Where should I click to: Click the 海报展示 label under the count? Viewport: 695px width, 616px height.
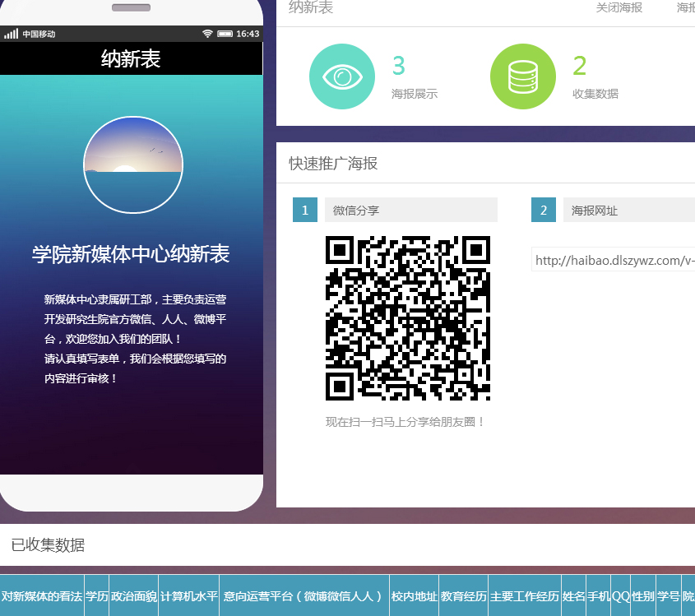pyautogui.click(x=415, y=94)
